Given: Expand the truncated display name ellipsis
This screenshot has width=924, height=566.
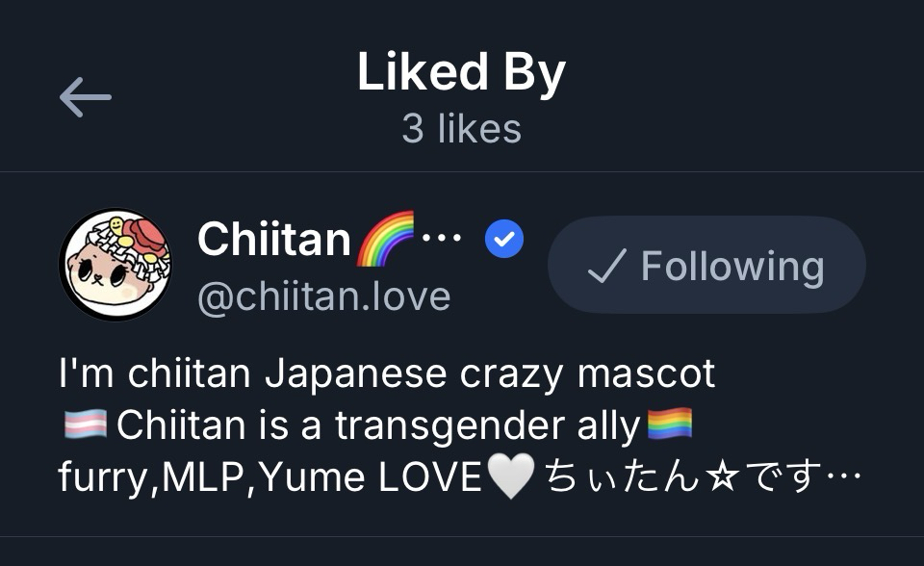Looking at the screenshot, I should 443,238.
